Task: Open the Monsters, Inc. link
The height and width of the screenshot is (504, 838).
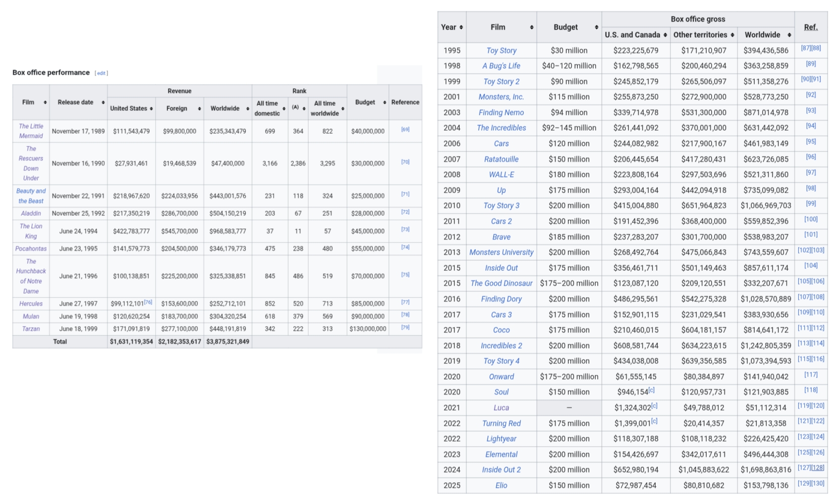Action: [501, 97]
